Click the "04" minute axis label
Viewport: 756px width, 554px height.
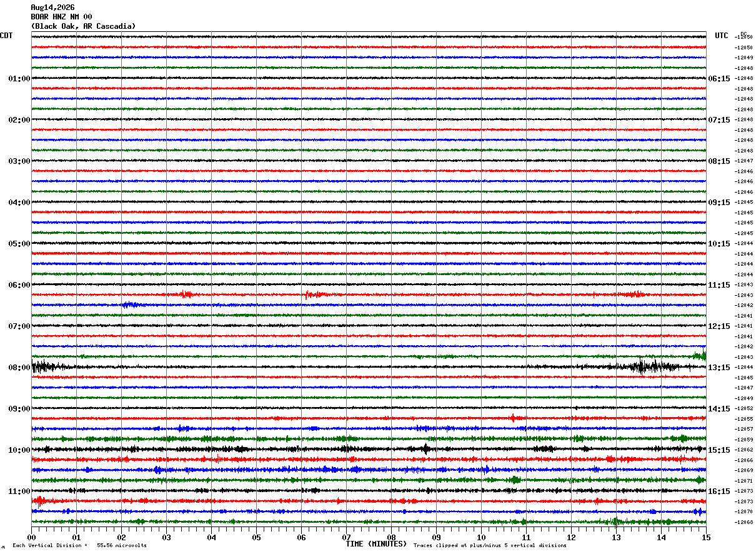coord(211,537)
